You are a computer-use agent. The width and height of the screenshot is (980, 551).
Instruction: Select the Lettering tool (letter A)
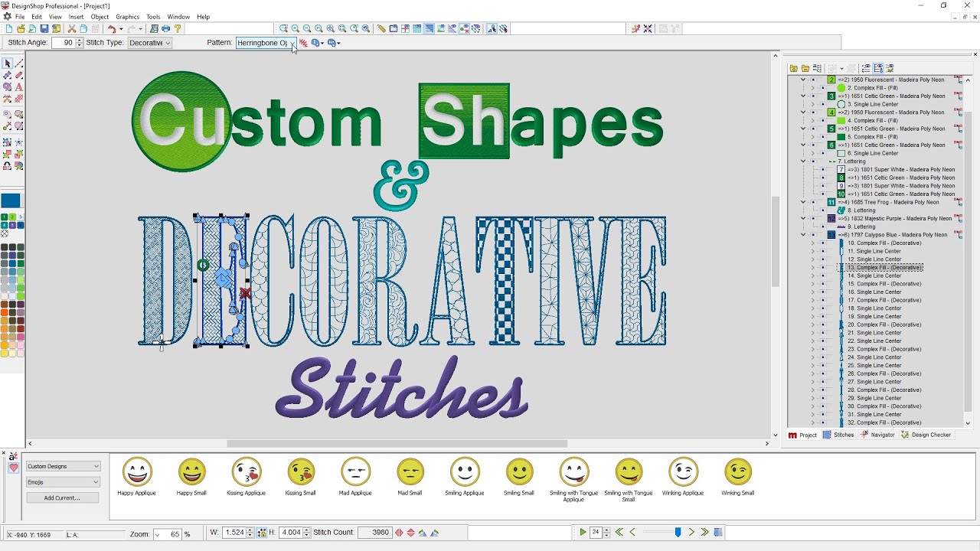point(19,87)
